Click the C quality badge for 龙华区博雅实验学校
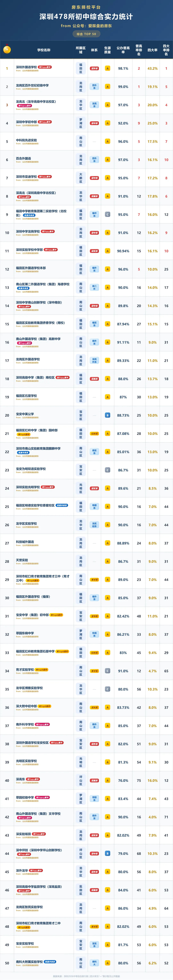This screenshot has width=173, height=980. (107, 689)
